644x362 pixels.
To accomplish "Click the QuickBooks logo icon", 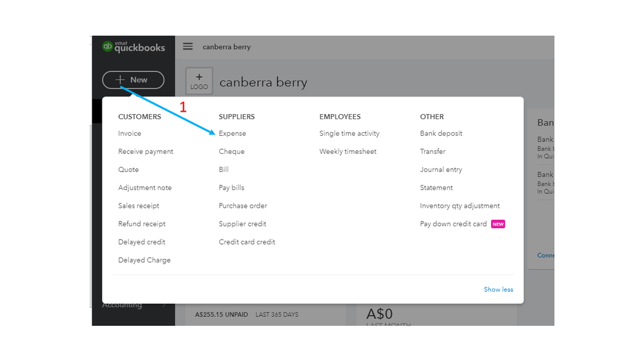I will pyautogui.click(x=107, y=46).
